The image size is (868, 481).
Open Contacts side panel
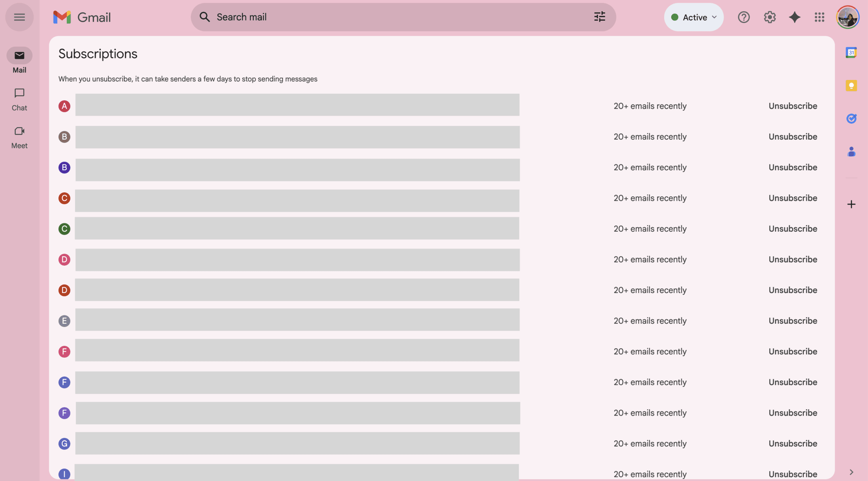(x=851, y=151)
